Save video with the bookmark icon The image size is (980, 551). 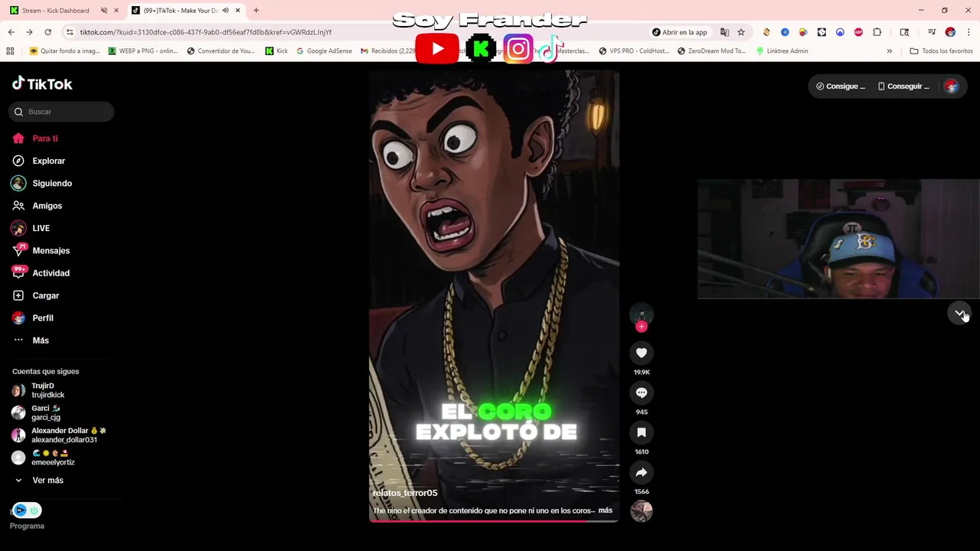[x=642, y=432]
